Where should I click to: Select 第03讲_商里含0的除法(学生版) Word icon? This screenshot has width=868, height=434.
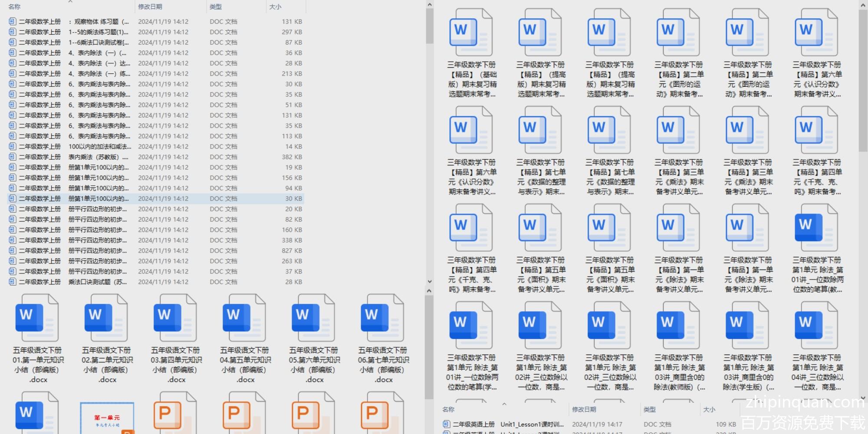(747, 325)
